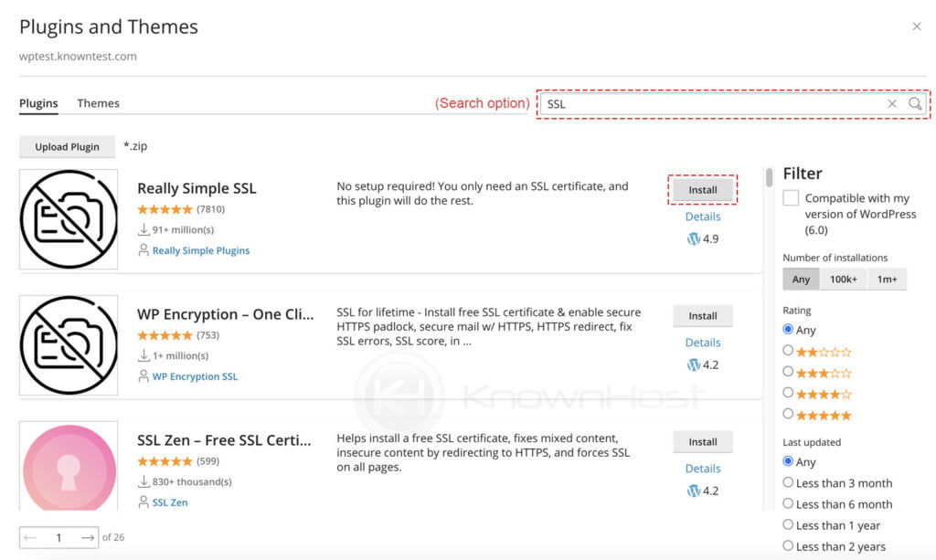Select Less than 1 year filter
Image resolution: width=936 pixels, height=560 pixels.
click(788, 524)
